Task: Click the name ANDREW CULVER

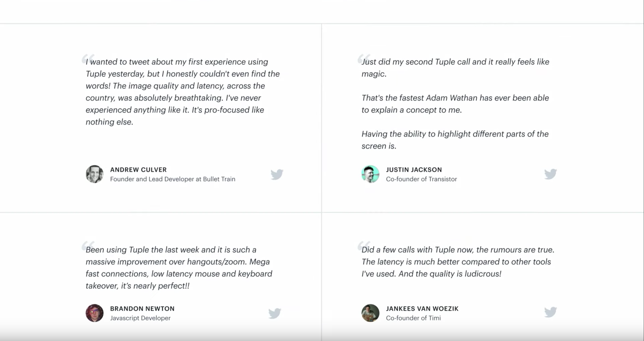Action: click(138, 170)
